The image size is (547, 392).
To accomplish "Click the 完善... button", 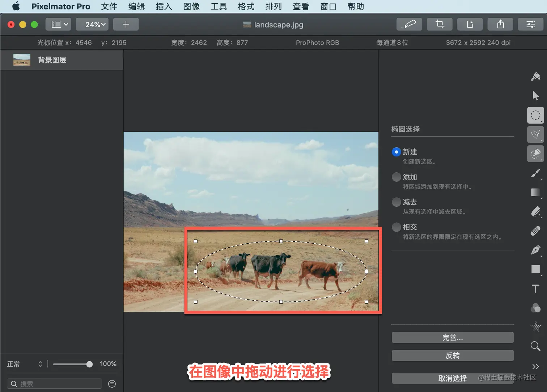I will click(453, 337).
